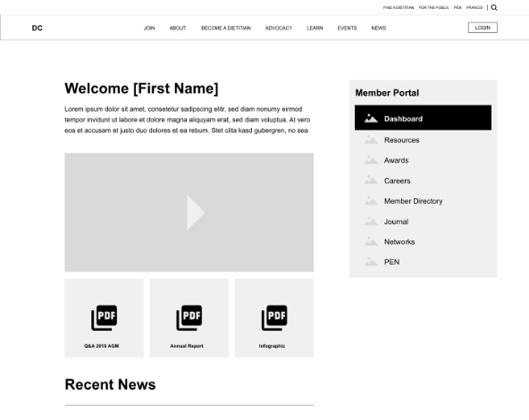Open PEN in the Member Portal list
Image resolution: width=529 pixels, height=420 pixels.
point(391,262)
